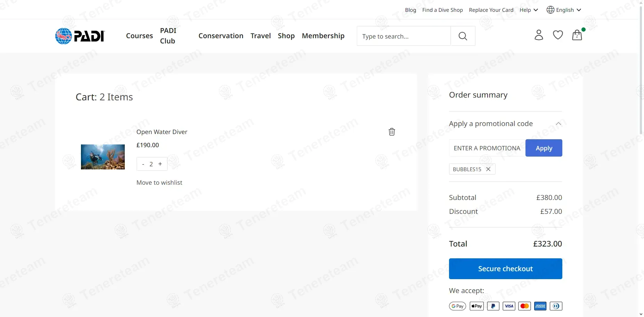Open the Courses menu
The height and width of the screenshot is (317, 644).
point(139,36)
